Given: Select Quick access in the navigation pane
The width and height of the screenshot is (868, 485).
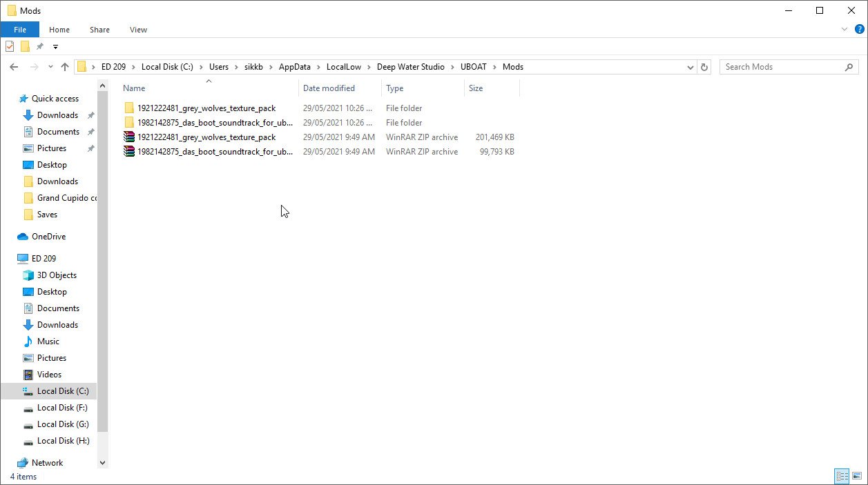Looking at the screenshot, I should pos(55,99).
